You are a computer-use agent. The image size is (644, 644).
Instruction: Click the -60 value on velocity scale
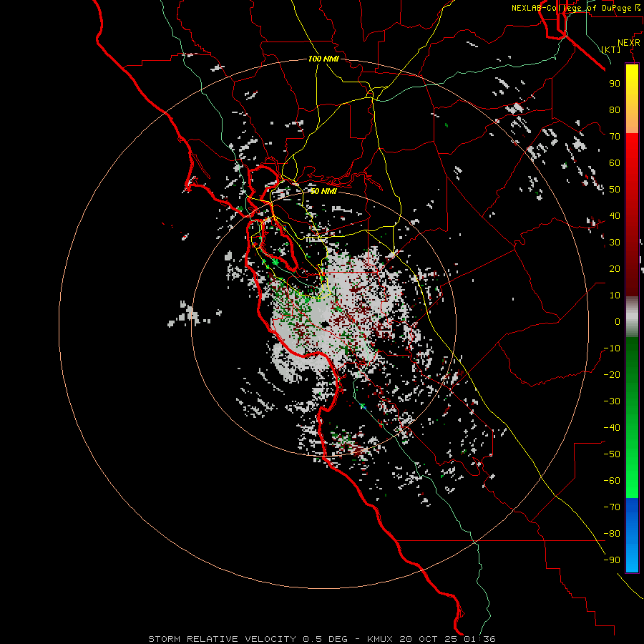[612, 481]
